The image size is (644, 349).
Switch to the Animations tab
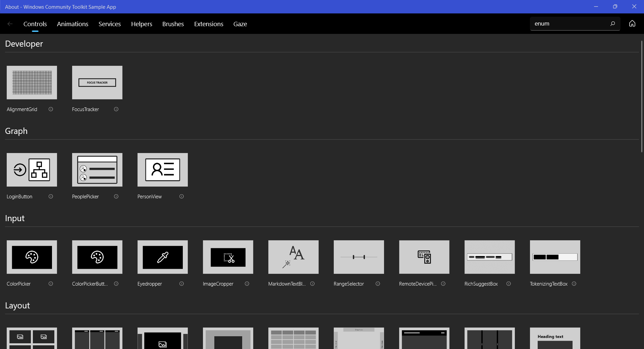pyautogui.click(x=72, y=23)
